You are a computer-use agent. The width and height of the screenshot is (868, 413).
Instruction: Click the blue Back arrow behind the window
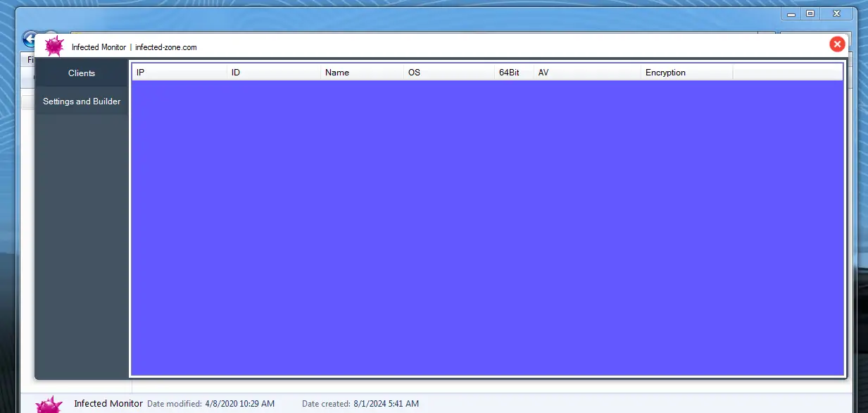(x=30, y=39)
